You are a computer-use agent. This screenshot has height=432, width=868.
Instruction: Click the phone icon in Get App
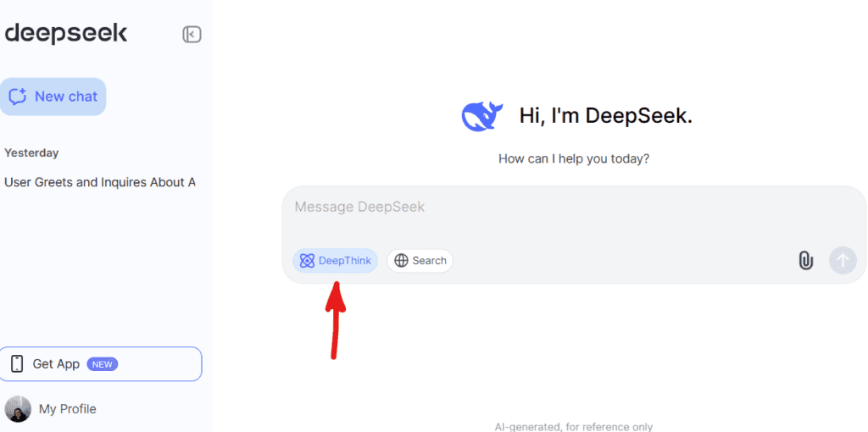(17, 364)
